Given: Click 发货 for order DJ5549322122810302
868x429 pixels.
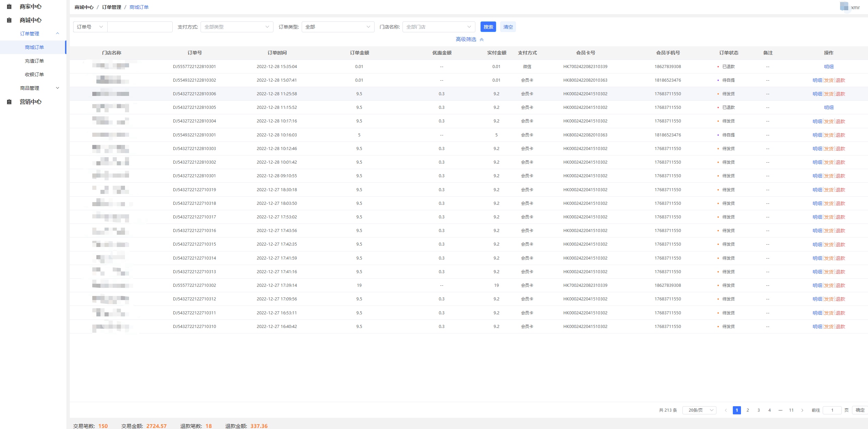Looking at the screenshot, I should [x=828, y=80].
